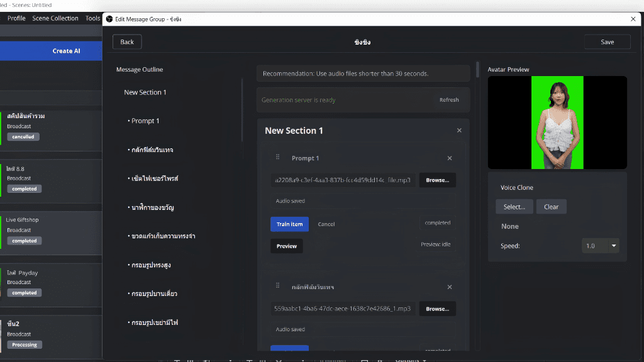Screen dimensions: 644x362
Task: Open the สคิปสินค้ารวม broadcast
Action: (51, 127)
